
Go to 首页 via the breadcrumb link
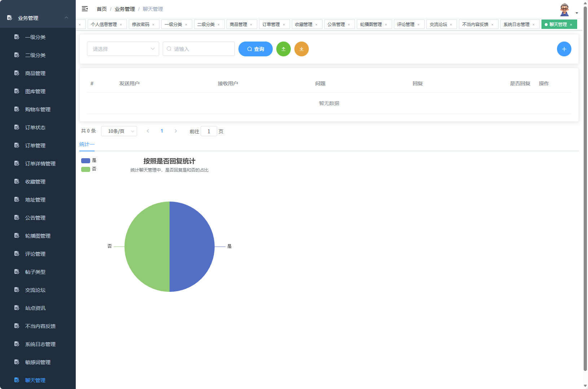coord(101,9)
